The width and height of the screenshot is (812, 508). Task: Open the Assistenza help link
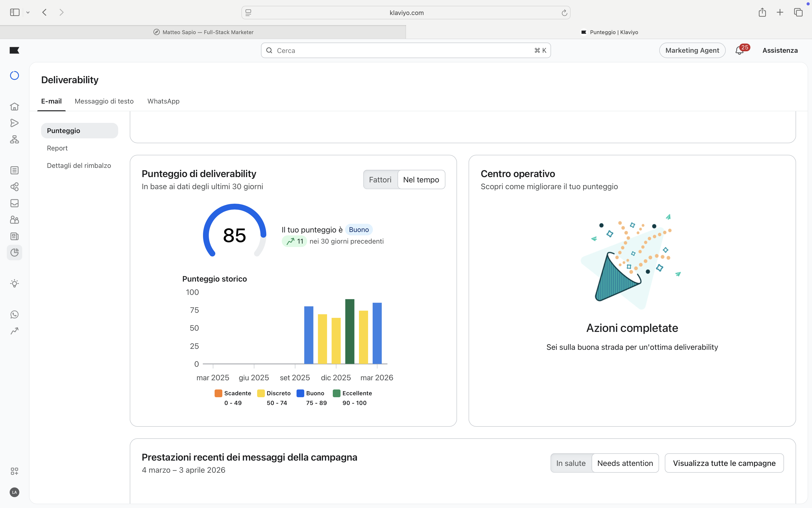point(780,50)
